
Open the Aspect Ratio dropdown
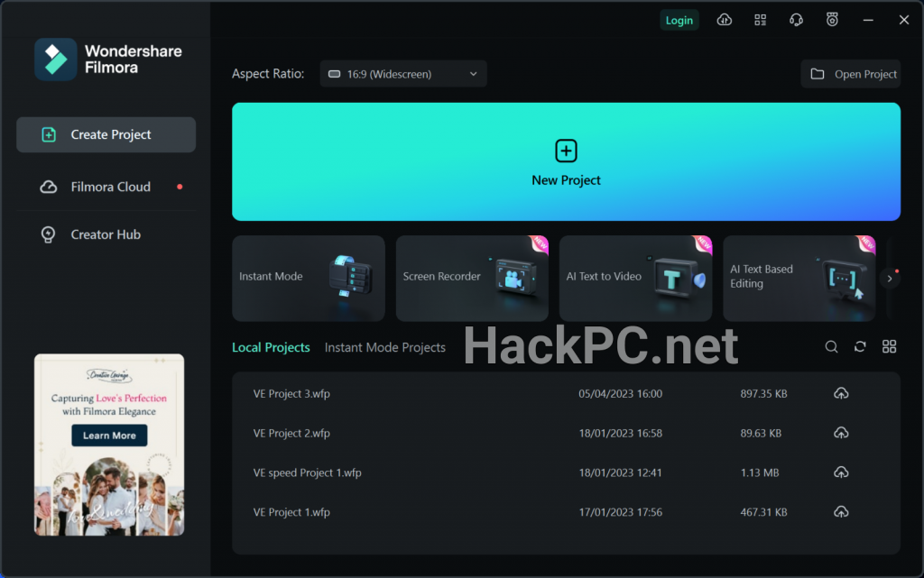(403, 74)
